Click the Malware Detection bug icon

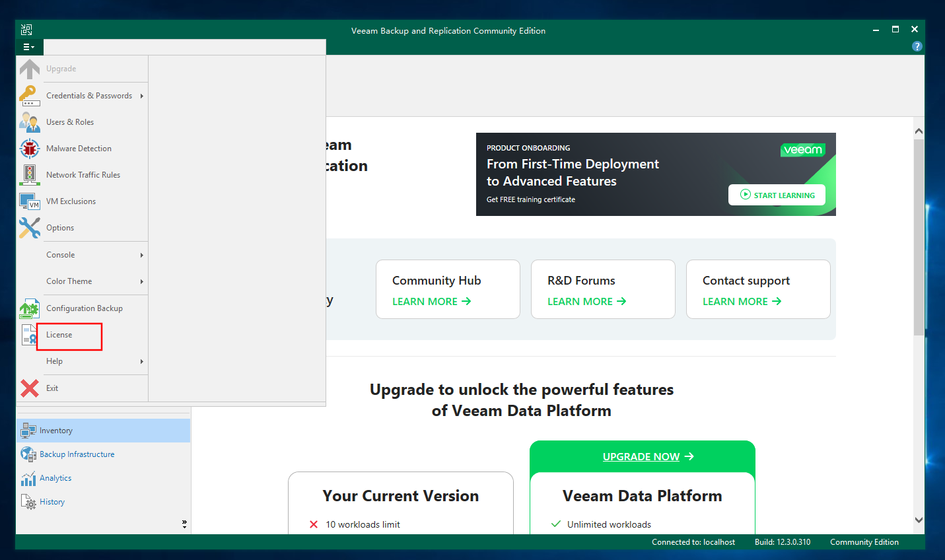click(30, 149)
